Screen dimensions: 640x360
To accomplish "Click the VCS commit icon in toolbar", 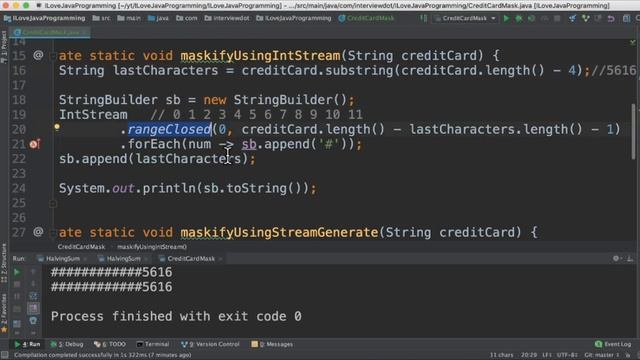I will click(x=585, y=18).
